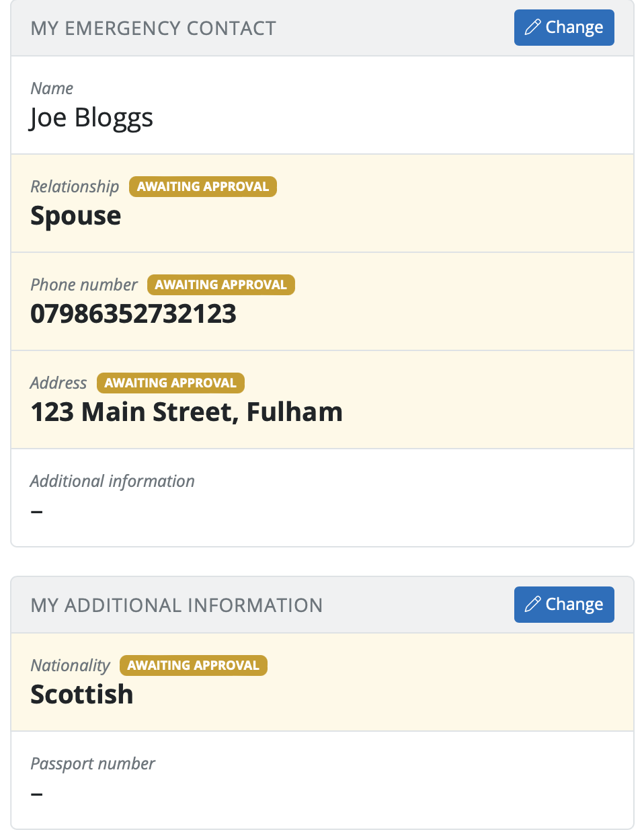
Task: Click the My Emergency Contact heading
Action: click(153, 28)
